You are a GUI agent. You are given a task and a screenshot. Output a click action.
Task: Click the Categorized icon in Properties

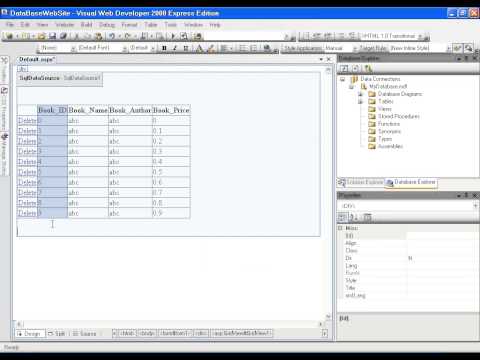342,217
